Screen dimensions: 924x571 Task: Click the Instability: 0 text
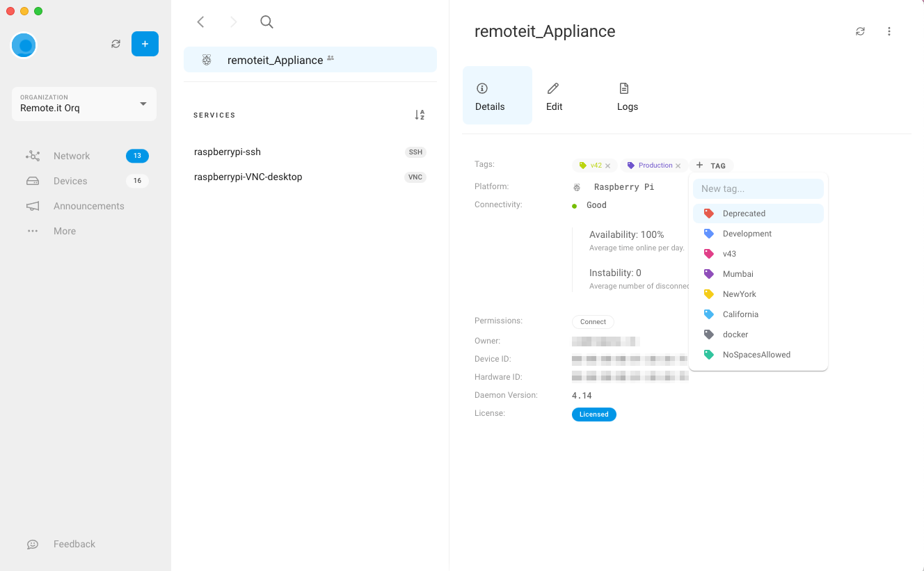tap(615, 273)
